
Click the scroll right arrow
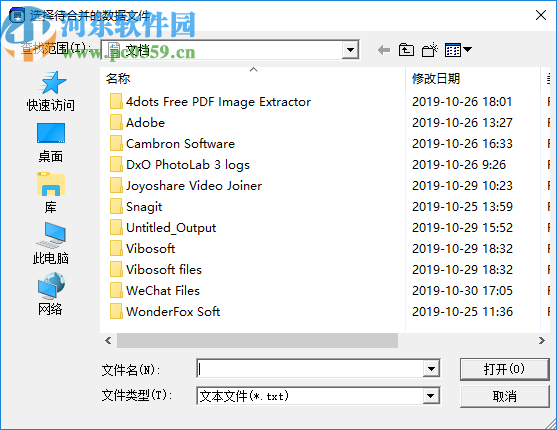pos(541,340)
